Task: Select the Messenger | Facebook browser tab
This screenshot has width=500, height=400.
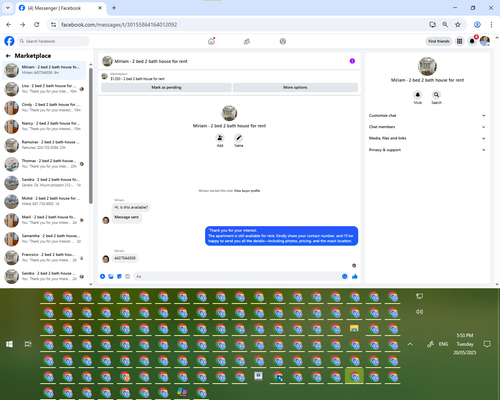Action: (60, 8)
